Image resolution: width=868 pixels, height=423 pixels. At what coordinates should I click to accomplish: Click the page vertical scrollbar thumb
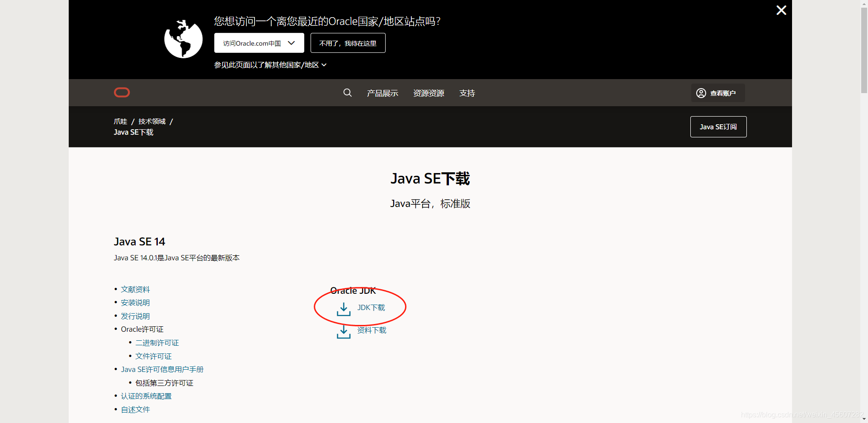[864, 50]
